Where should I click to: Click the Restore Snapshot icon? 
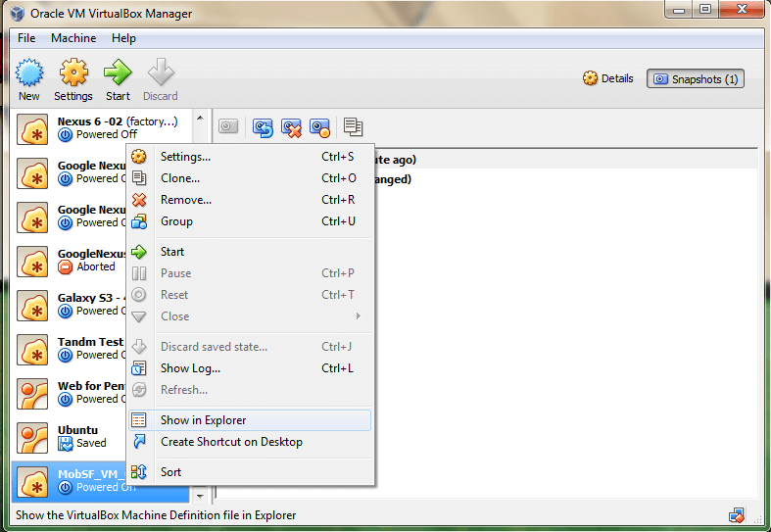263,126
